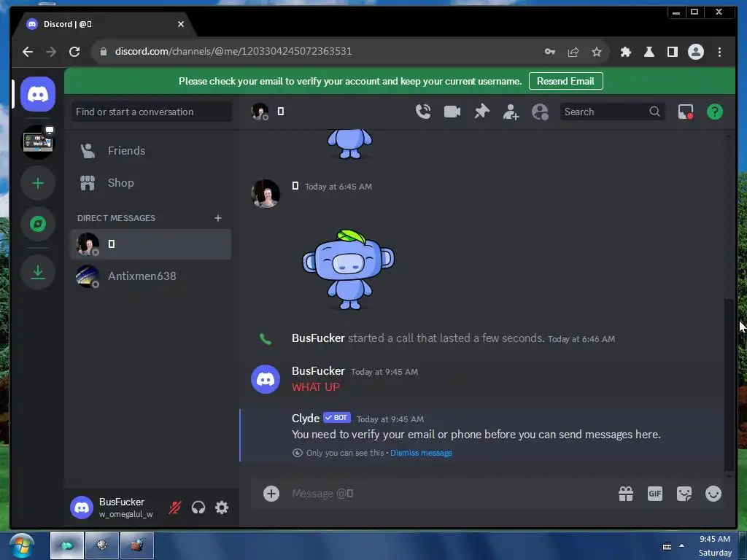The height and width of the screenshot is (560, 747).
Task: Reload the Discord page
Action: click(74, 52)
